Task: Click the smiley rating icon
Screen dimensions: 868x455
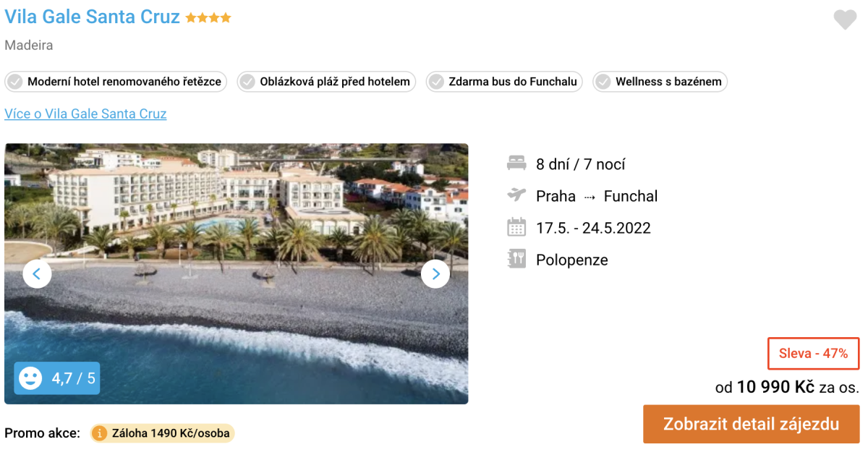Action: tap(30, 378)
